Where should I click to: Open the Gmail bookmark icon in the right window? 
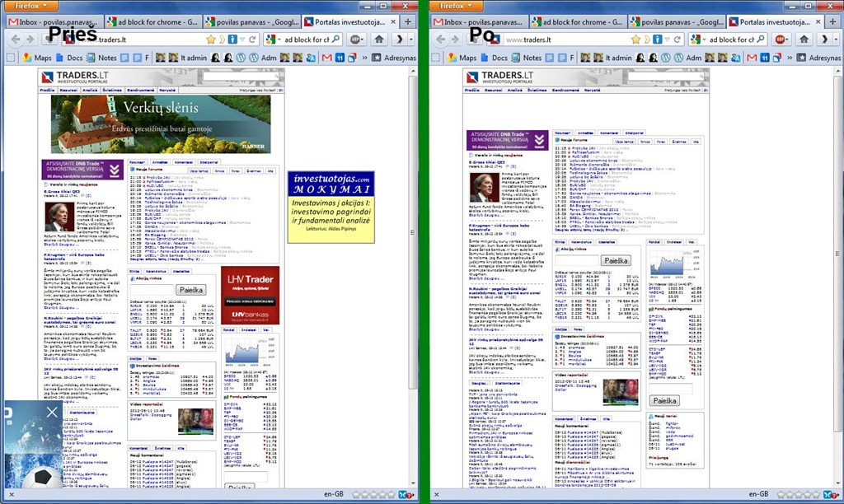[x=752, y=58]
